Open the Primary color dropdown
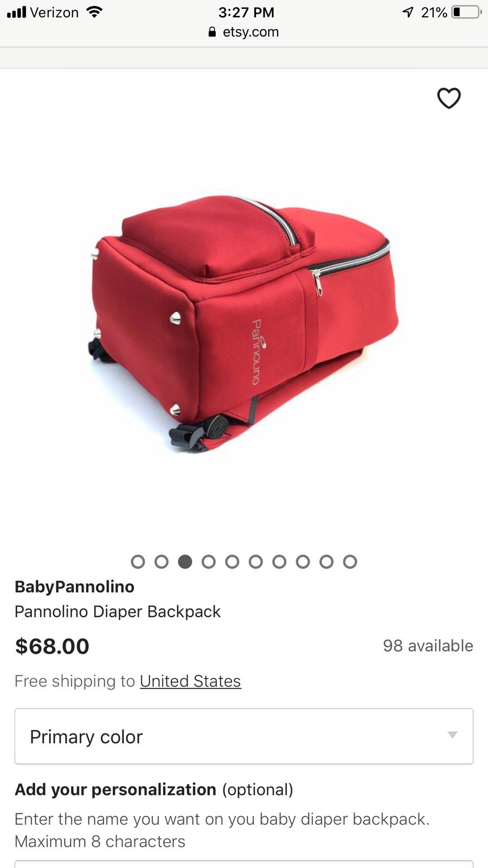 (x=244, y=736)
